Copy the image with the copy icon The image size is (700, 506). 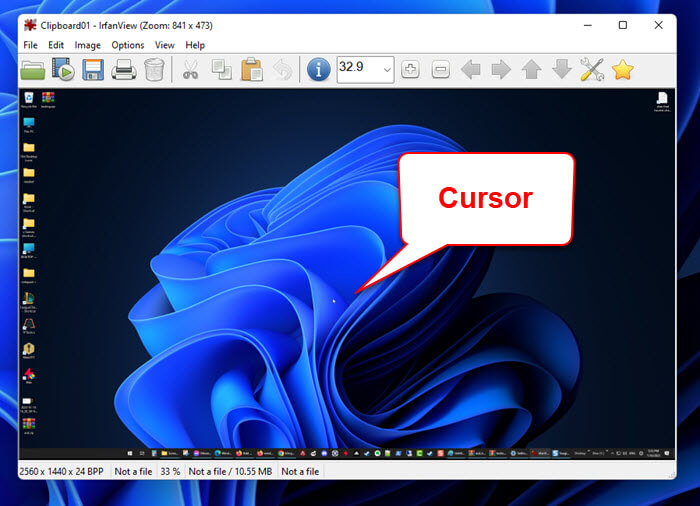pyautogui.click(x=221, y=70)
